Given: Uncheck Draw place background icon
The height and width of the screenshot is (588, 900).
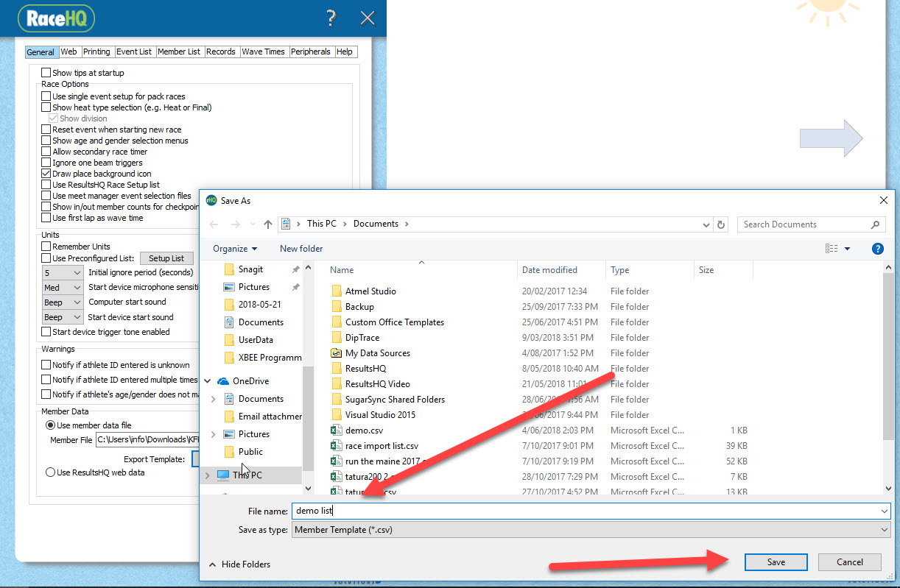Looking at the screenshot, I should coord(46,174).
